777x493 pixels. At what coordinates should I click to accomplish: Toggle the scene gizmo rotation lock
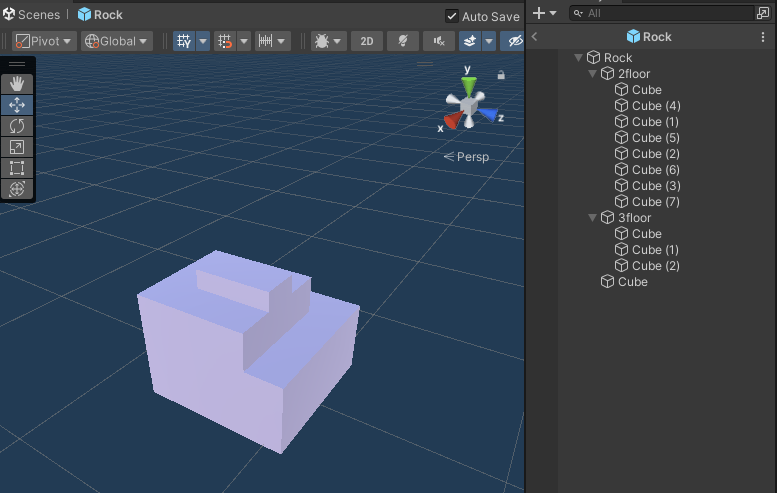click(501, 75)
